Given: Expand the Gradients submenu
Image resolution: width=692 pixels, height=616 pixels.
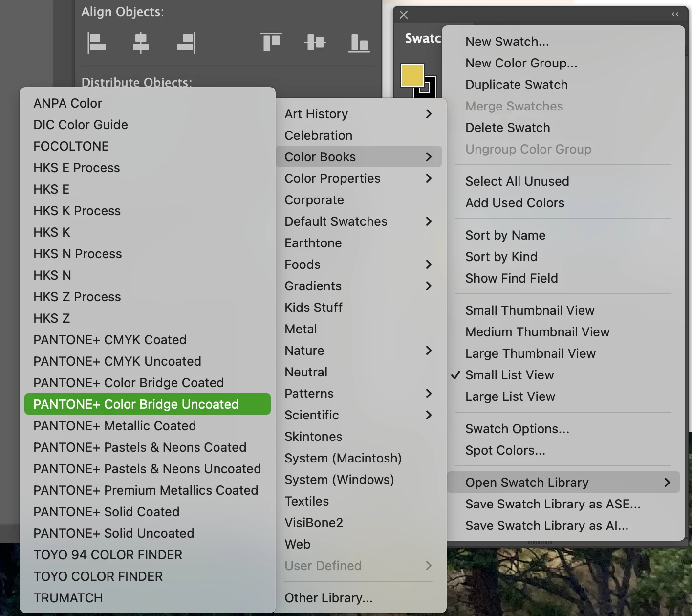Looking at the screenshot, I should coord(359,286).
